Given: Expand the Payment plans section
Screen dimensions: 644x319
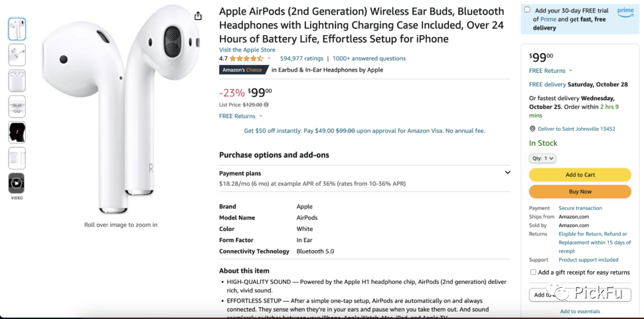Looking at the screenshot, I should pos(508,172).
